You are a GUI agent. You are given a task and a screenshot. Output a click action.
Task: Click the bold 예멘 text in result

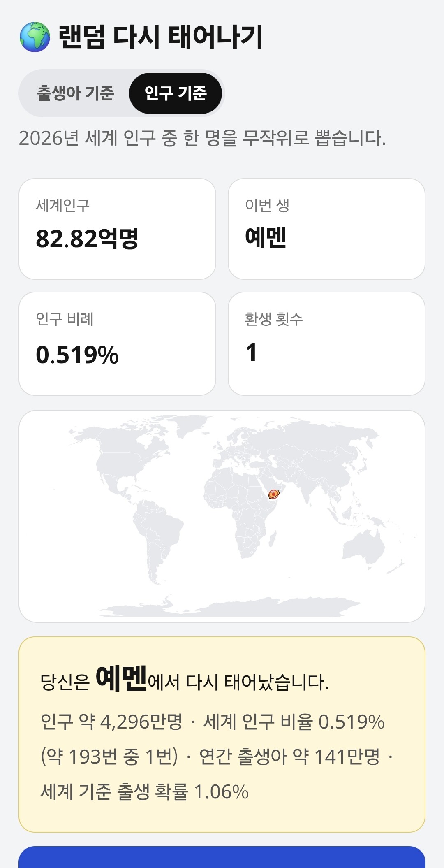click(121, 678)
